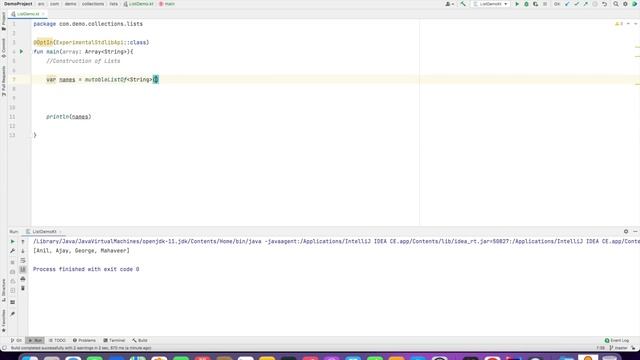The image size is (640, 360).
Task: Open IDE settings gear in top toolbar
Action: (625, 4)
